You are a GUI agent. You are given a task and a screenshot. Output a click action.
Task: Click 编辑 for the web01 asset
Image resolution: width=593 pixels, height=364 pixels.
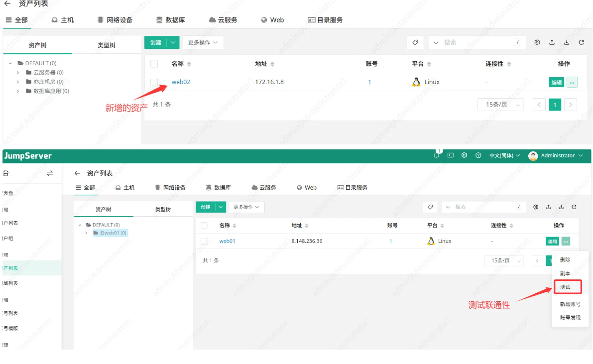pyautogui.click(x=552, y=242)
